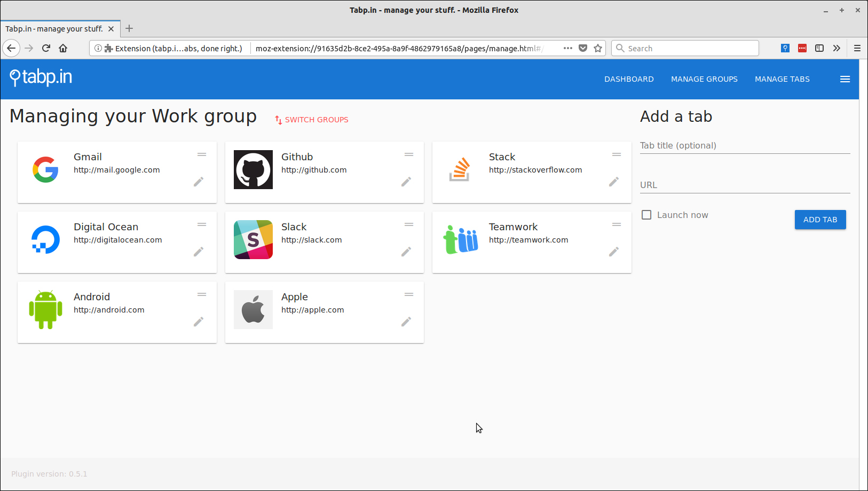Click the drag handle on the Stack card
Viewport: 868px width, 491px height.
(617, 154)
